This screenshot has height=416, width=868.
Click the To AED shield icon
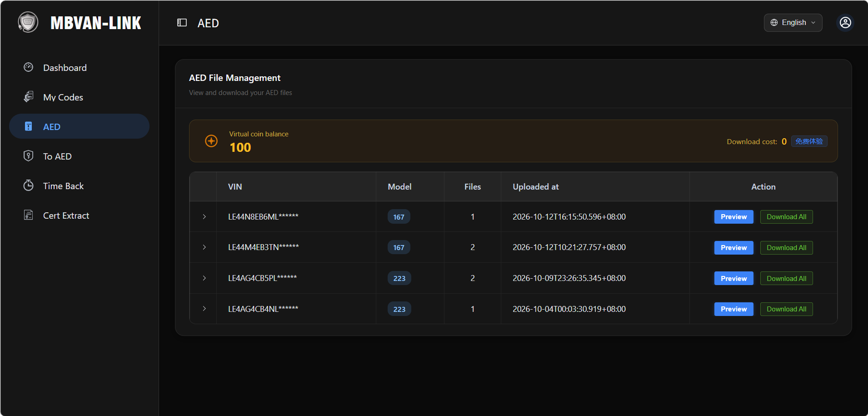29,156
